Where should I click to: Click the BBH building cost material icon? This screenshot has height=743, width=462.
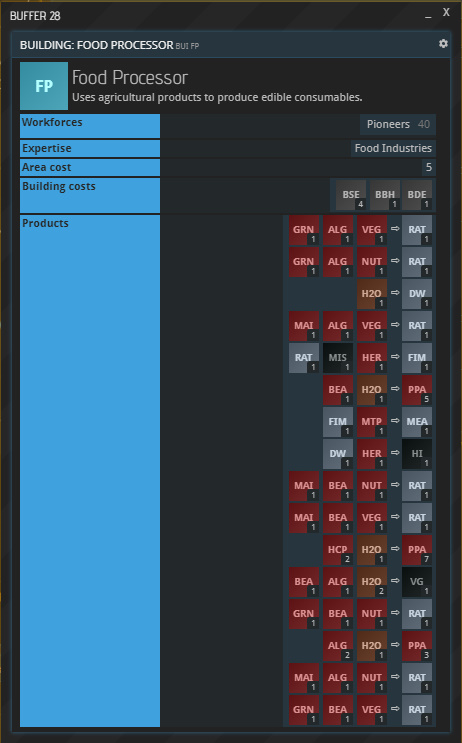385,195
